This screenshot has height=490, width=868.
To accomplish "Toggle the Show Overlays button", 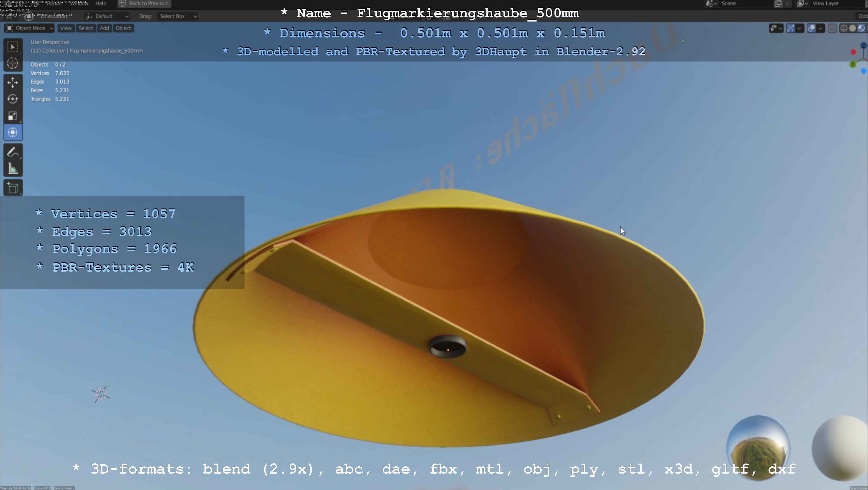I will click(811, 28).
